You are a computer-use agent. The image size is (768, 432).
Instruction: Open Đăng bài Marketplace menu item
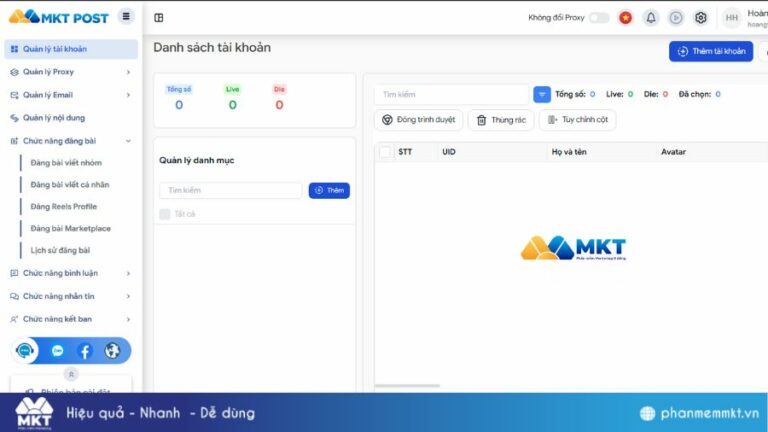(x=71, y=228)
